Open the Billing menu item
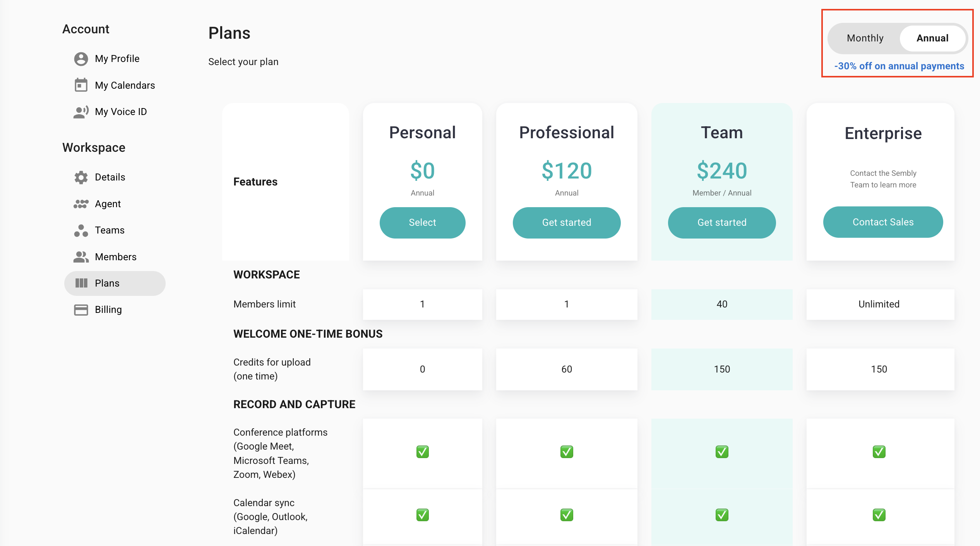Image resolution: width=980 pixels, height=546 pixels. (108, 310)
